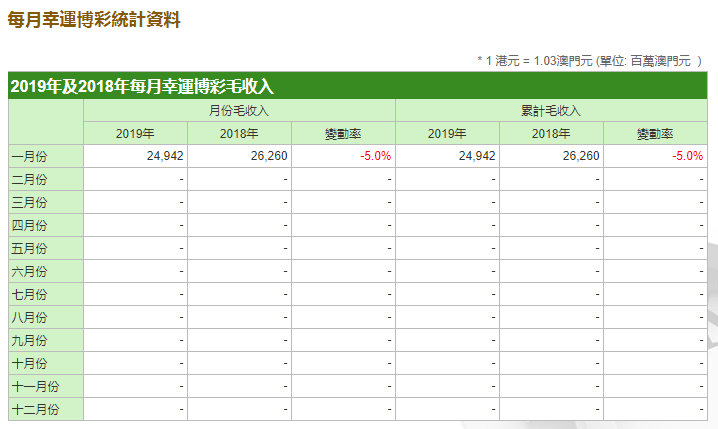Click January 2019 cumulative value 24,942

[477, 156]
